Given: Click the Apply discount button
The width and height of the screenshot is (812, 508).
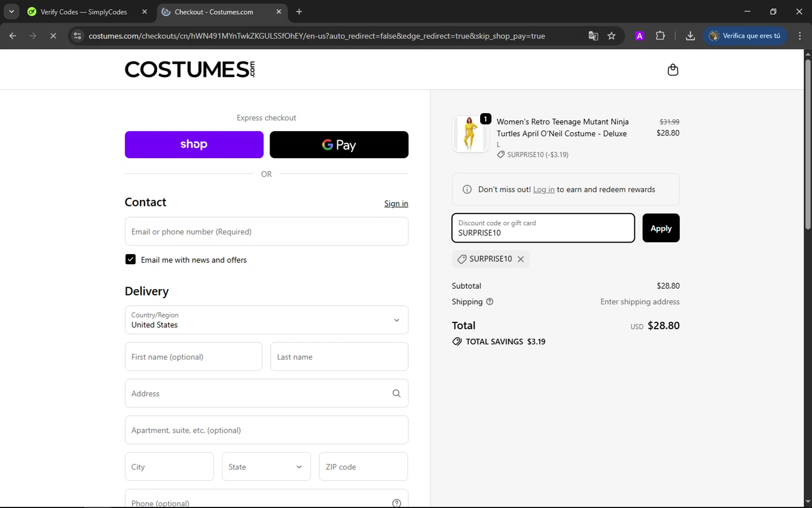Looking at the screenshot, I should tap(661, 228).
